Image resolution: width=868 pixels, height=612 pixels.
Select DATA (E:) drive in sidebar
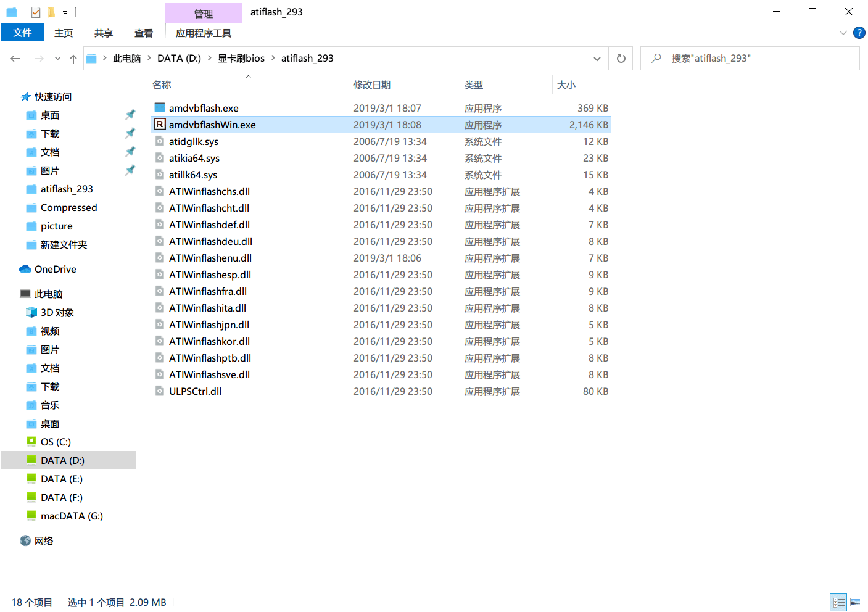point(62,479)
